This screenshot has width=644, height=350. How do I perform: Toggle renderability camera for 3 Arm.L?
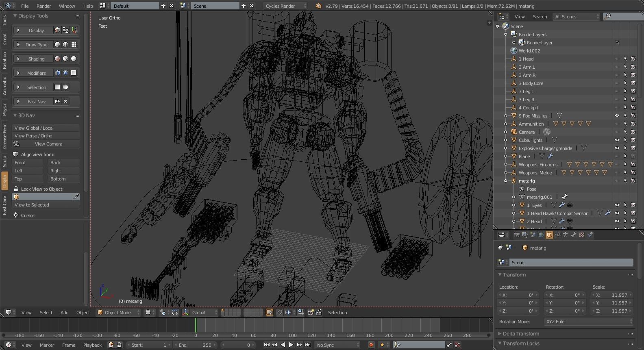pyautogui.click(x=633, y=67)
